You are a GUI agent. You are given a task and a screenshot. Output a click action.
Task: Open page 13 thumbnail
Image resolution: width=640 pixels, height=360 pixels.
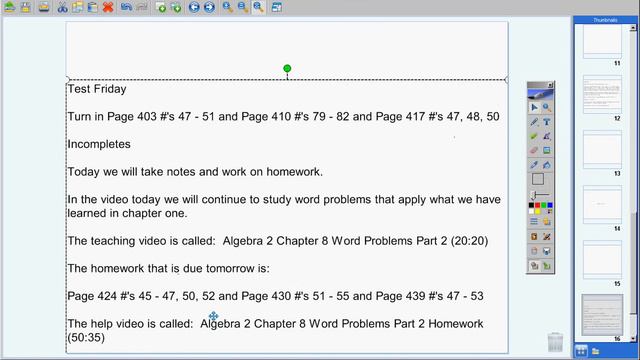coord(602,149)
